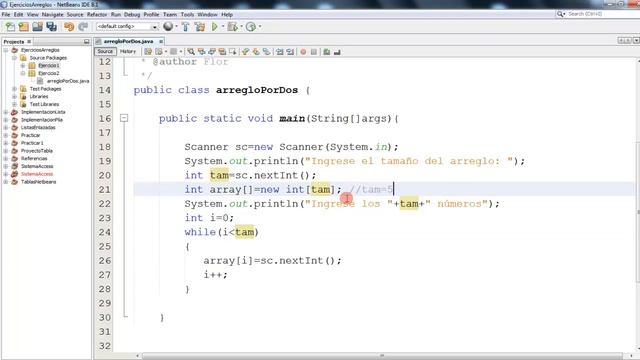Stop macro recording with gray square icon

[x=313, y=52]
